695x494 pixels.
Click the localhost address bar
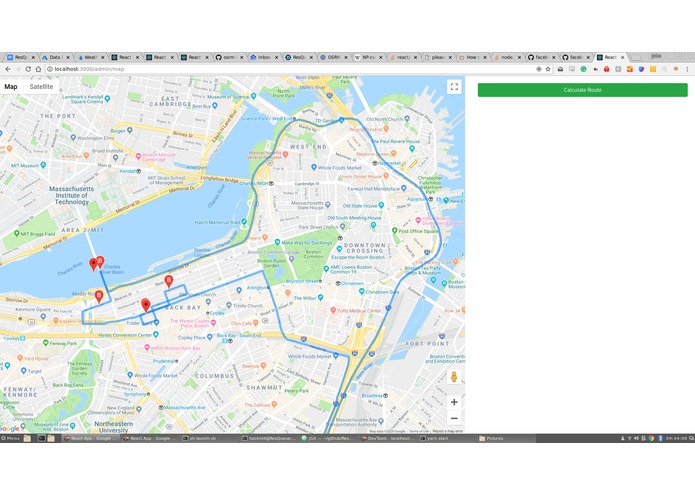tap(288, 69)
